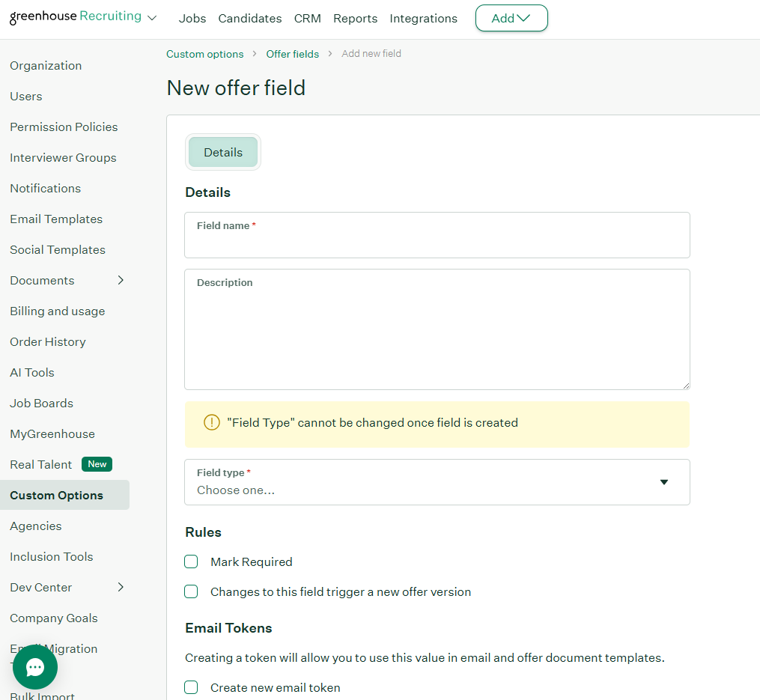Open MyGreenhouse in sidebar
This screenshot has height=700, width=760.
52,434
